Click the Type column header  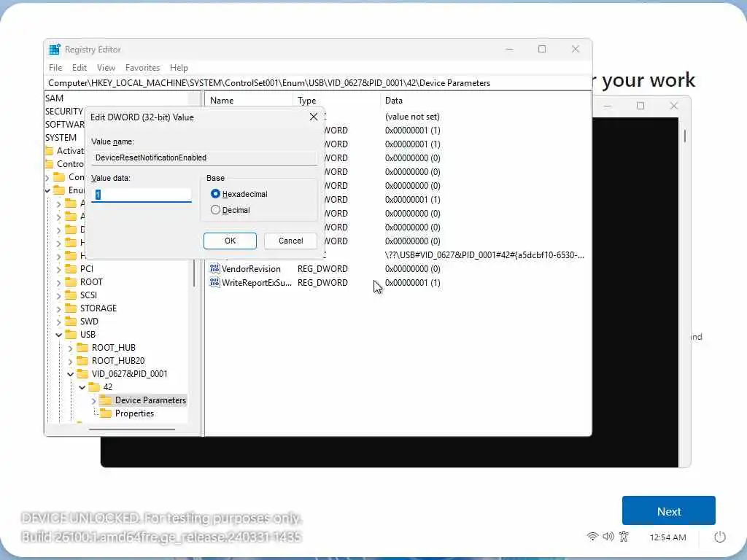point(336,101)
